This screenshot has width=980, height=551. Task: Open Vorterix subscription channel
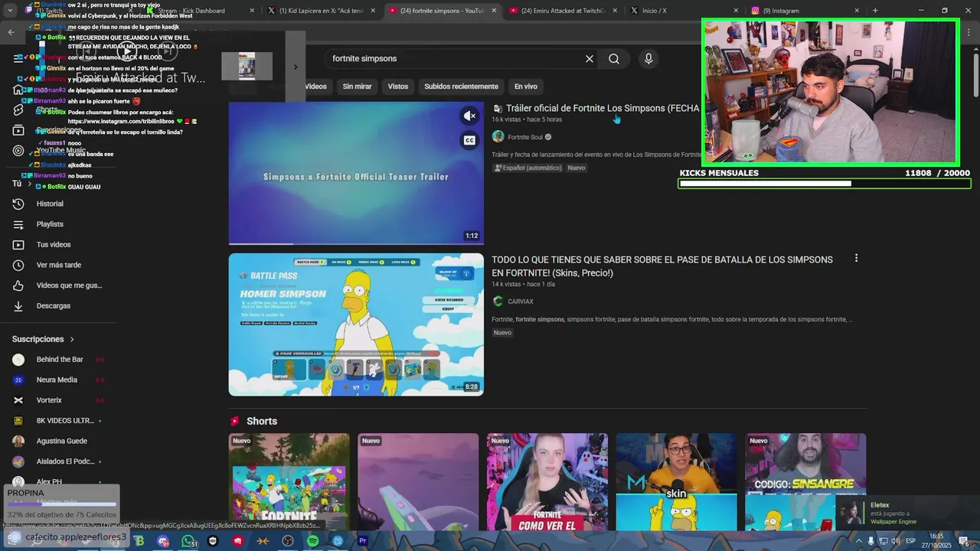click(49, 400)
